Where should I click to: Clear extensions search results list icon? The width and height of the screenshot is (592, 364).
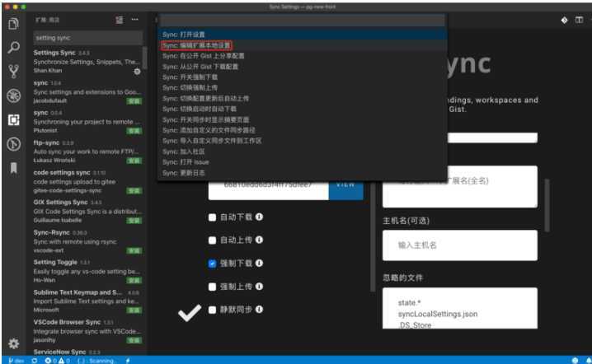pos(120,20)
